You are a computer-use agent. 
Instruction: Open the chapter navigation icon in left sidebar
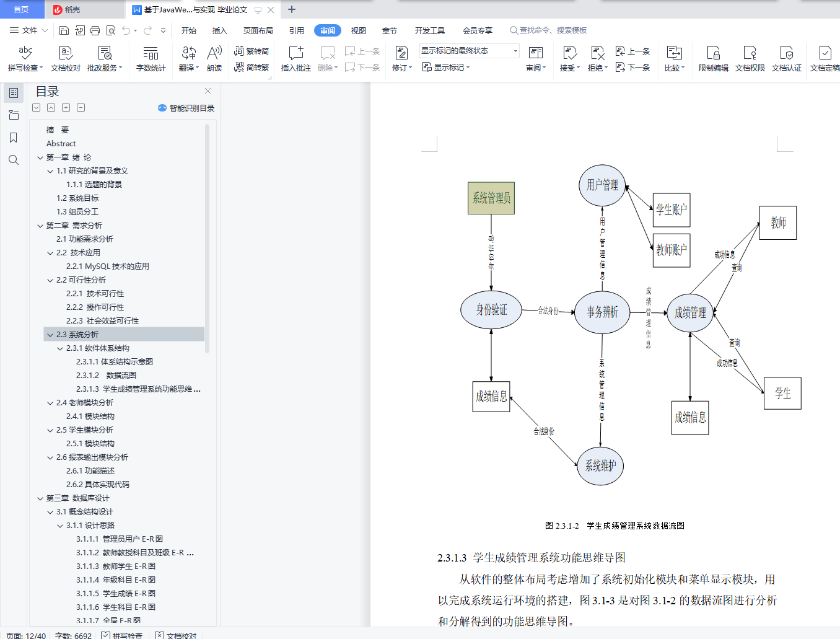pos(14,115)
